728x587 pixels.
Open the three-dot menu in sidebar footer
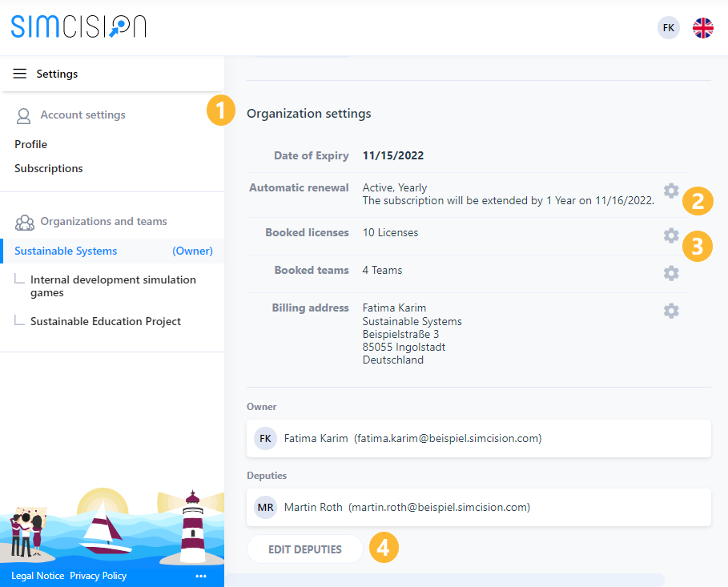tap(201, 576)
